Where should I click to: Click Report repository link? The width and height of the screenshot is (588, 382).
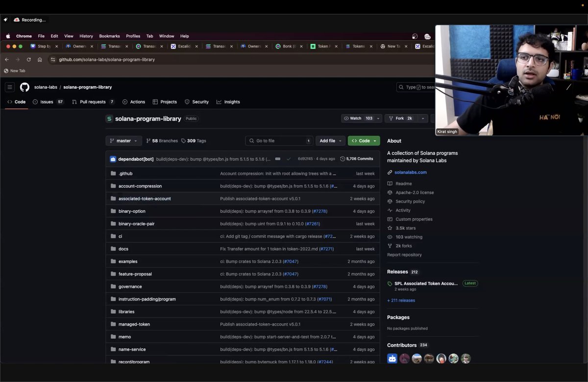pyautogui.click(x=404, y=255)
